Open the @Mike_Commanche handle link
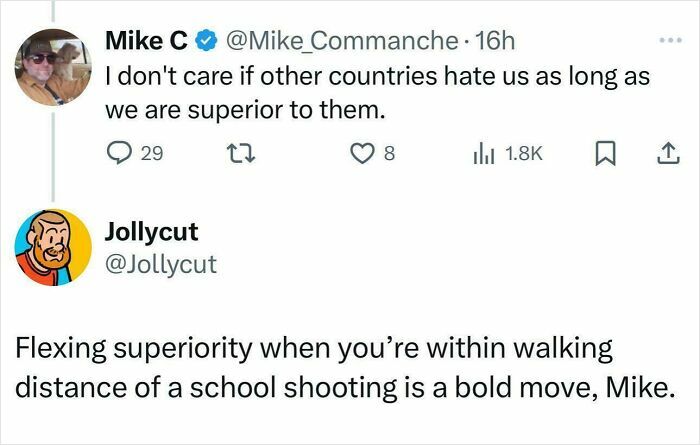 [342, 41]
